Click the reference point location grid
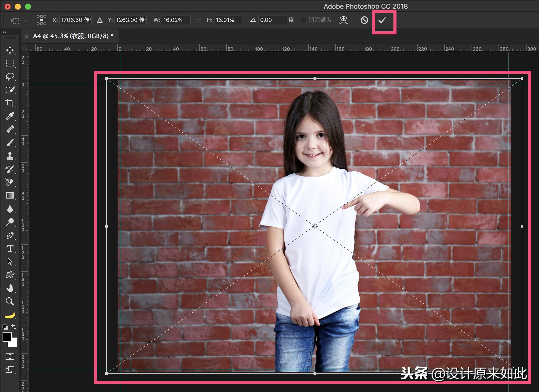The width and height of the screenshot is (539, 392). (x=41, y=20)
